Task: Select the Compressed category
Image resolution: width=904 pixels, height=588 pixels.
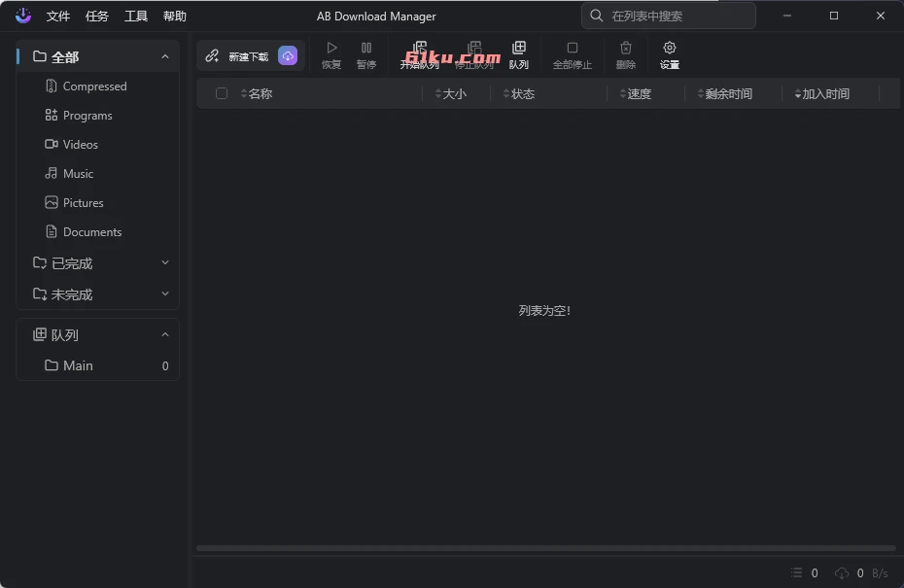Action: 97,86
